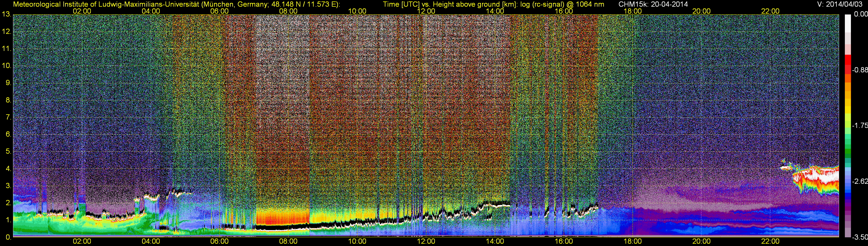
Task: Click the 8 km height axis label
Action: pyautogui.click(x=8, y=100)
